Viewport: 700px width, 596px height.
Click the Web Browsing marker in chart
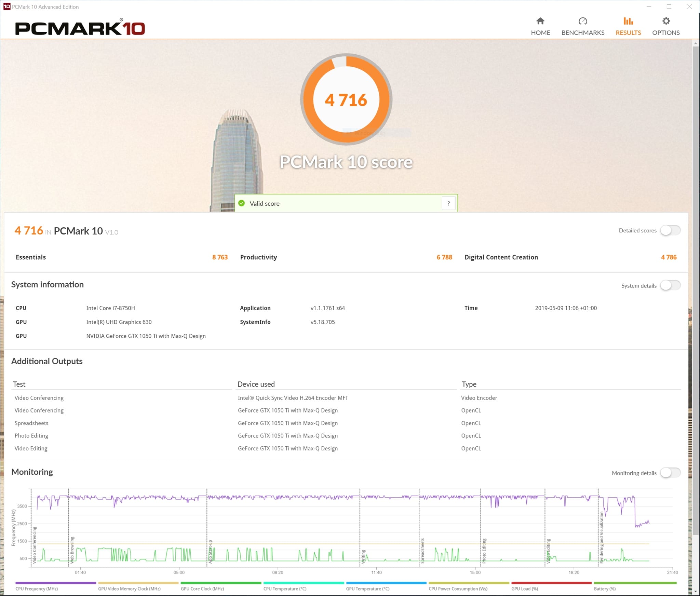click(x=72, y=550)
